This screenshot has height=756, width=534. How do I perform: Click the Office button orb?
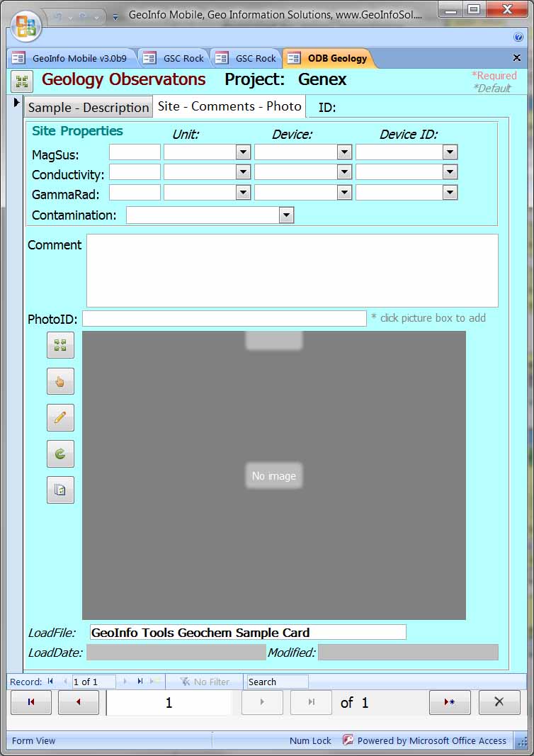pyautogui.click(x=25, y=26)
